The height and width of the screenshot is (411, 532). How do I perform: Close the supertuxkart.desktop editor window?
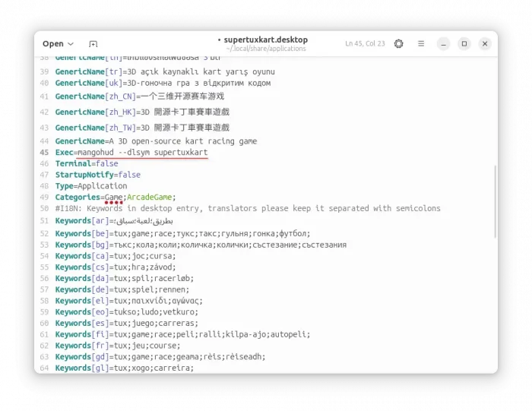[x=485, y=44]
